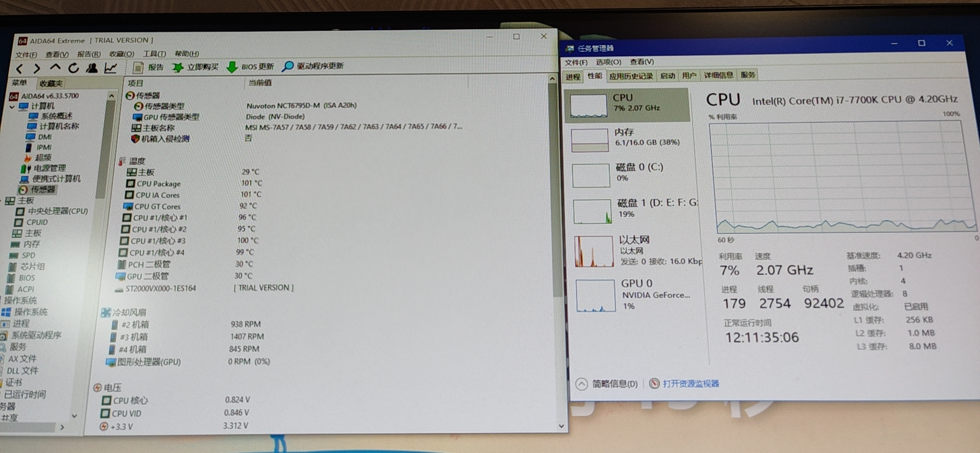Click the BIOS 更新 toolbar button
The image size is (980, 453).
tap(250, 66)
